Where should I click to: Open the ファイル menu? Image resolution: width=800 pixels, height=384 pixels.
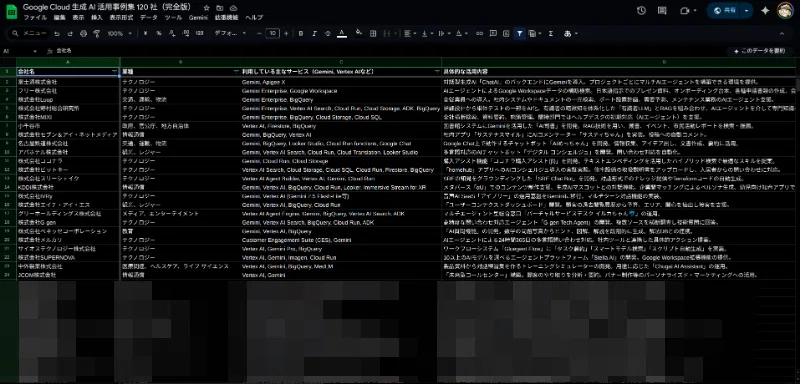click(x=35, y=17)
